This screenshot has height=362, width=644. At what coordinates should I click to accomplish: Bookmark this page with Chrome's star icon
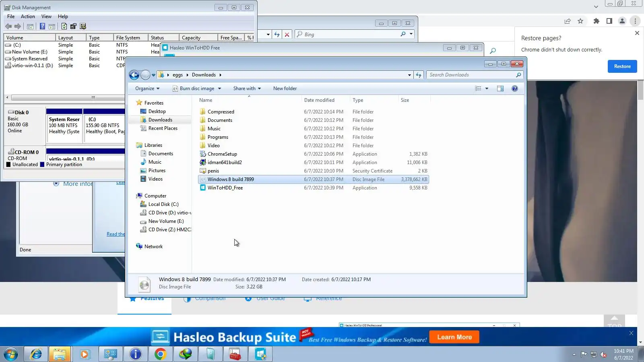click(580, 21)
